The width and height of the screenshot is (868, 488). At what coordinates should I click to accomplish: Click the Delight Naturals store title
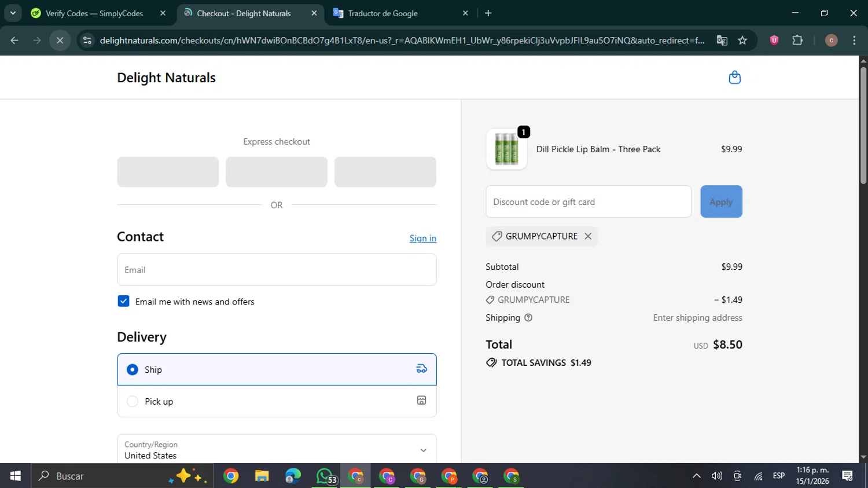click(166, 78)
